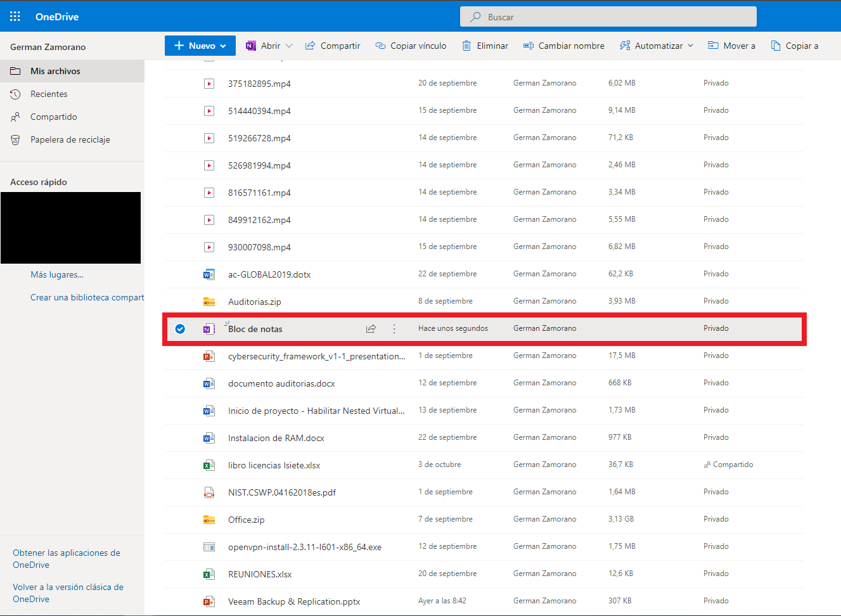The height and width of the screenshot is (616, 841).
Task: Click the Excel icon of libro licencias Isiete.xlsx
Action: point(209,465)
